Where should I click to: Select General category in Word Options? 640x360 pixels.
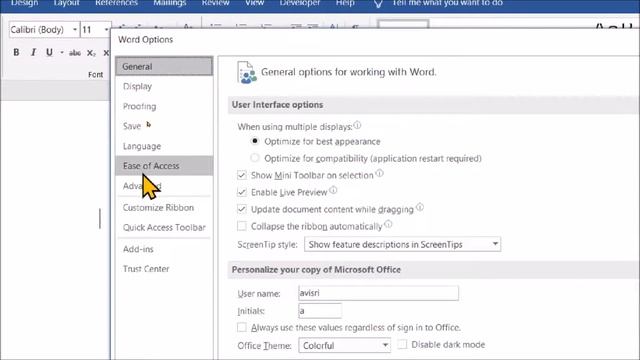point(164,66)
